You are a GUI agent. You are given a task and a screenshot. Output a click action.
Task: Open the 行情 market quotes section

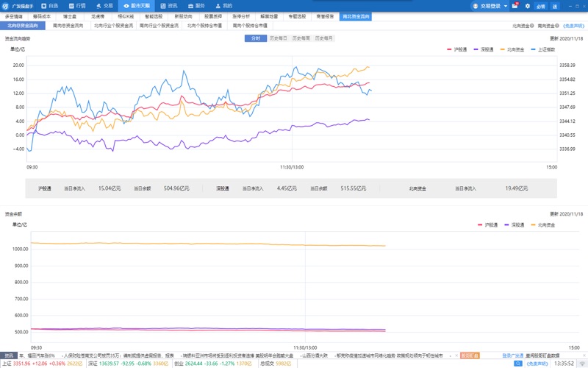coord(76,5)
